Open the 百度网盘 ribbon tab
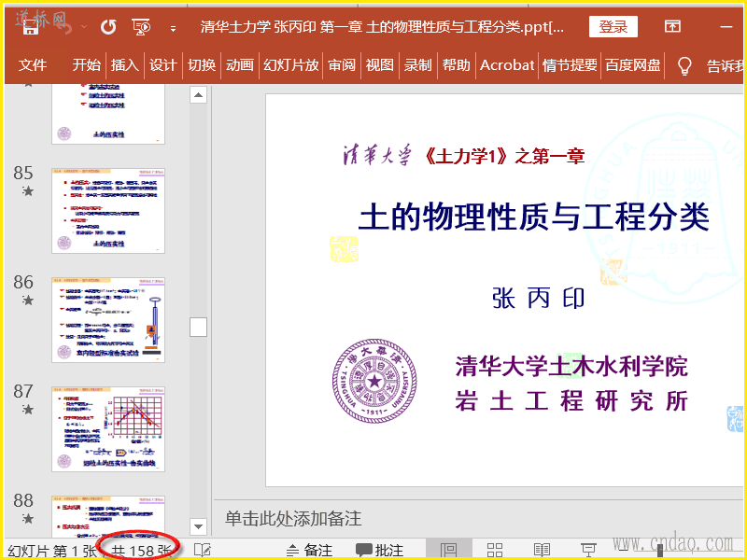The width and height of the screenshot is (747, 560). click(633, 65)
